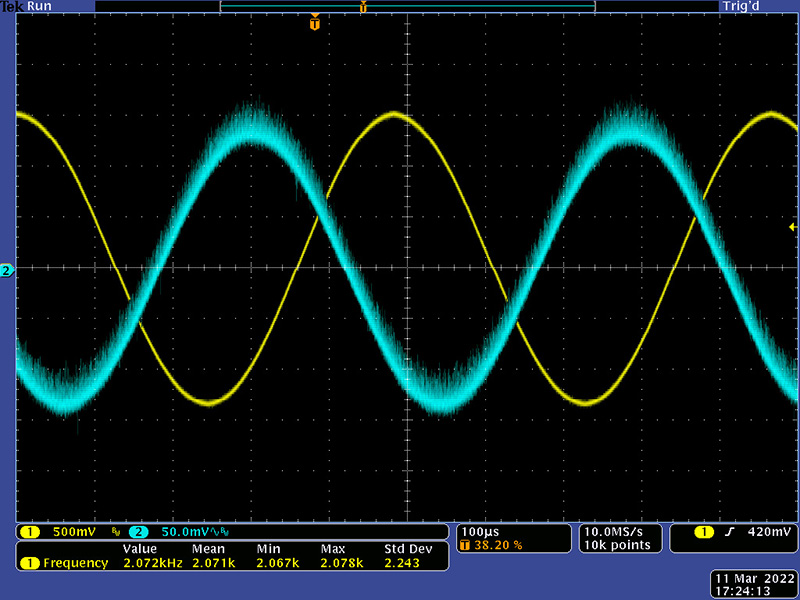This screenshot has width=800, height=600.
Task: Select the 500mV channel 1 scale readout
Action: (x=73, y=532)
